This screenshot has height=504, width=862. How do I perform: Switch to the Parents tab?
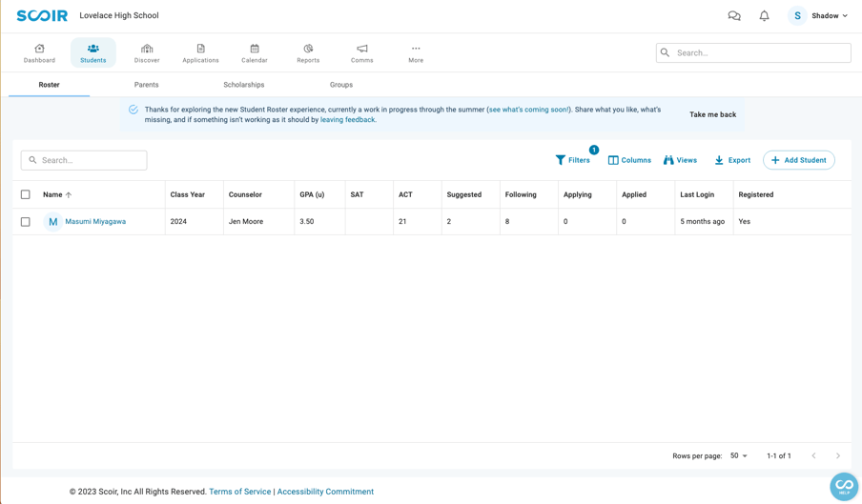click(146, 85)
